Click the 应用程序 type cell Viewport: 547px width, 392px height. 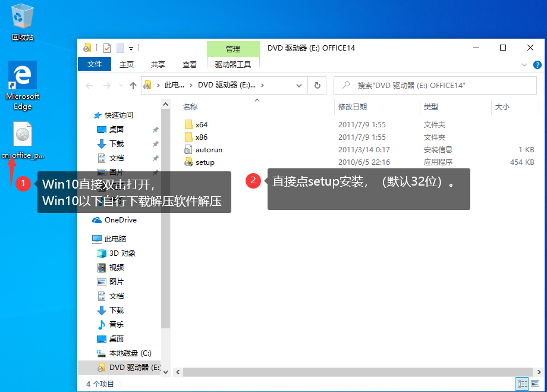(438, 162)
